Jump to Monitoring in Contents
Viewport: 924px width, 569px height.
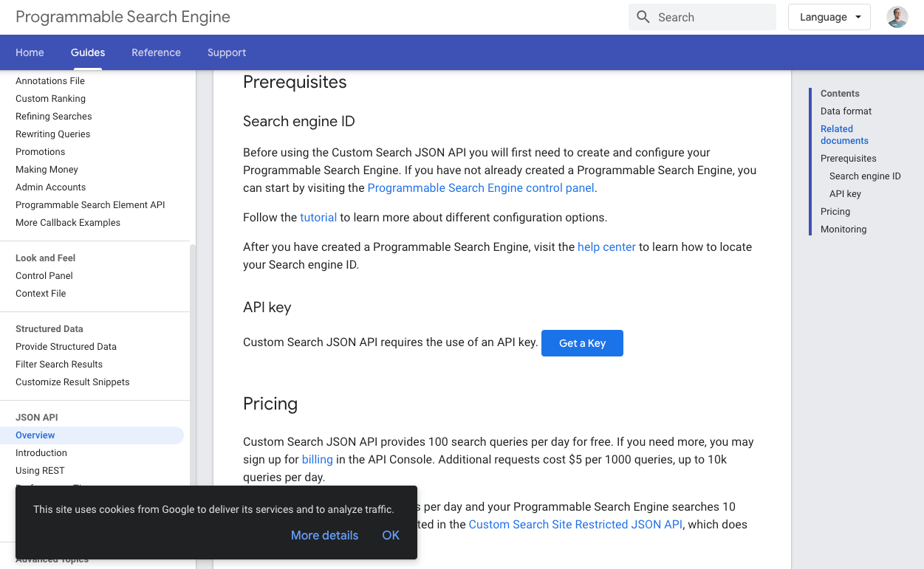[843, 229]
